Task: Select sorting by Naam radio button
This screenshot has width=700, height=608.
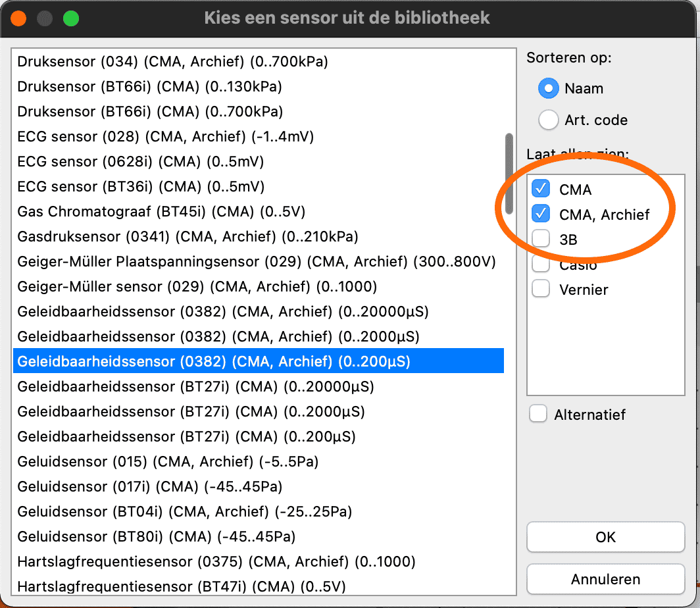Action: click(548, 88)
